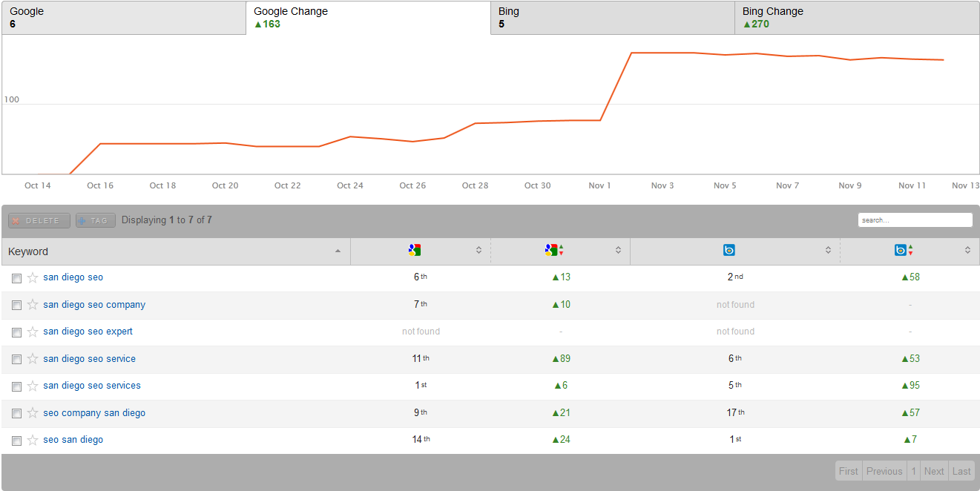Image resolution: width=980 pixels, height=491 pixels.
Task: Click the Bing change column icon
Action: [x=904, y=251]
